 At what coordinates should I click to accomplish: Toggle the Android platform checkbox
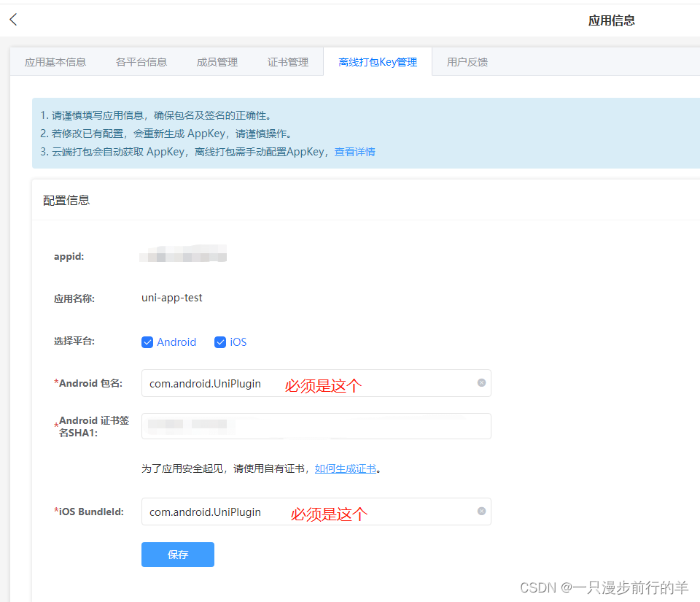(x=147, y=341)
